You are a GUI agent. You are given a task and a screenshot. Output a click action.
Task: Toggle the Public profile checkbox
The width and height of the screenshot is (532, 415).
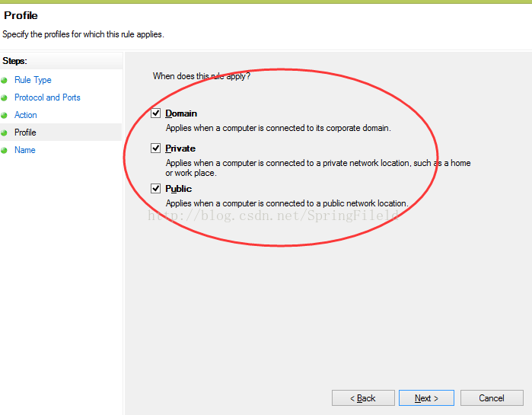tap(156, 188)
